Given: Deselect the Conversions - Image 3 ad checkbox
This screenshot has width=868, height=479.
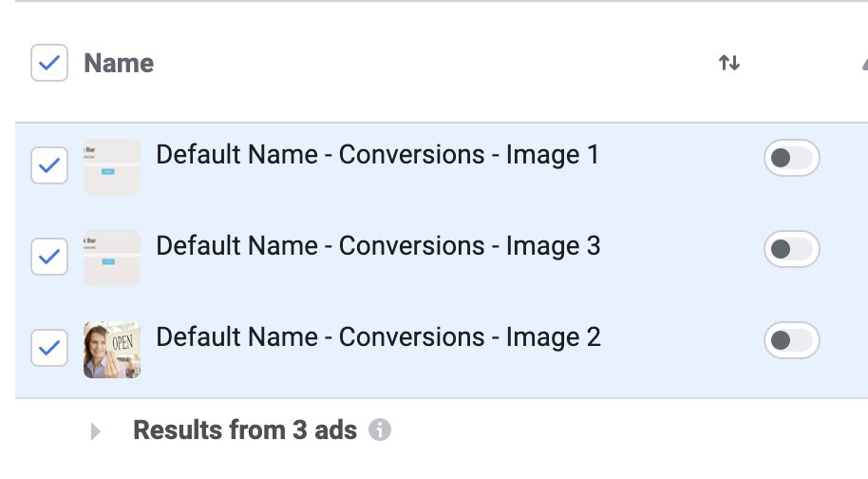Looking at the screenshot, I should click(x=49, y=257).
